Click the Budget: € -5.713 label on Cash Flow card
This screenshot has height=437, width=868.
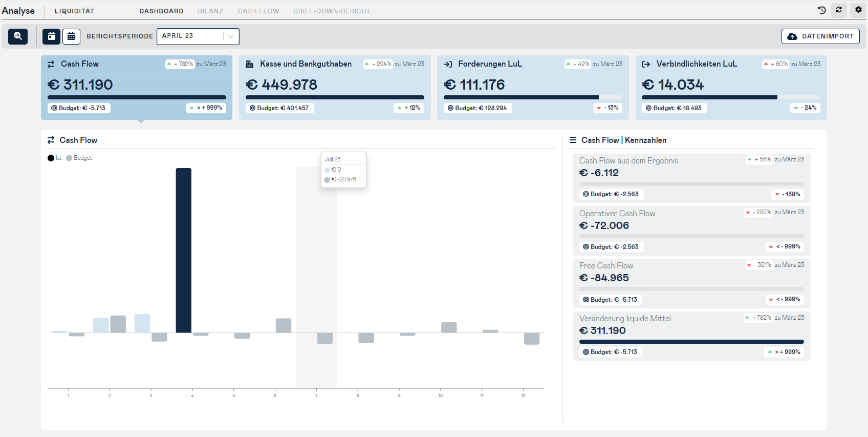[x=79, y=108]
